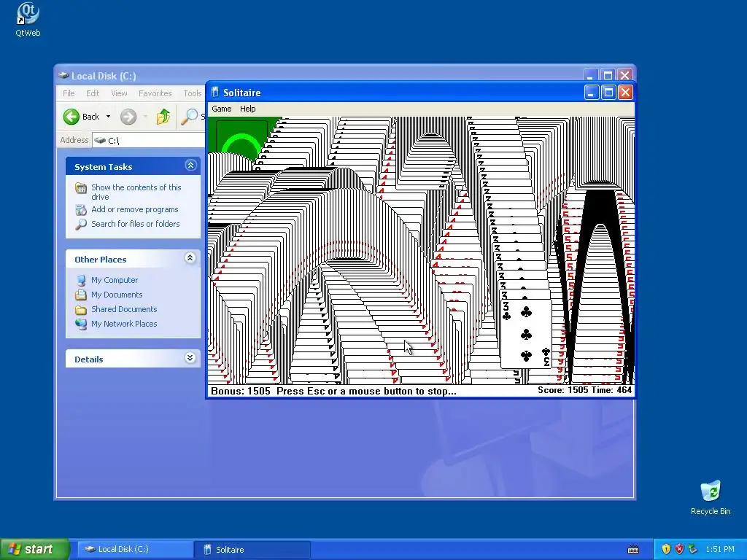747x560 pixels.
Task: Open the Back history dropdown arrow
Action: (x=108, y=117)
